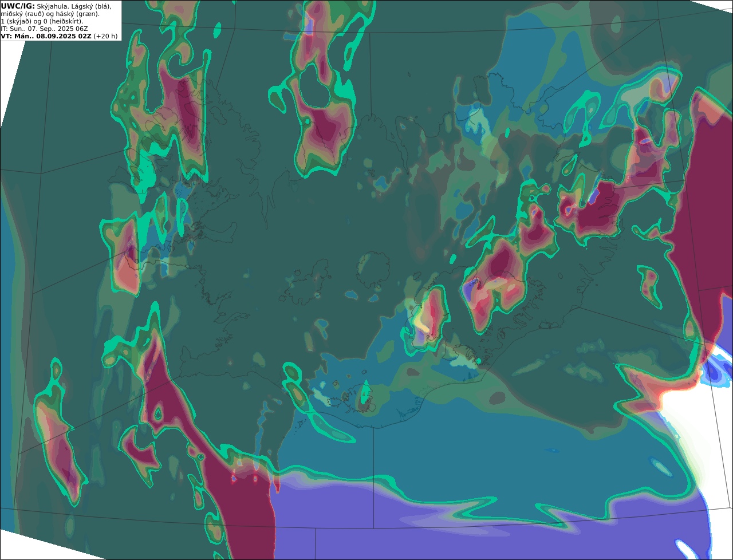Click the line 'miðský (rauð) og háský (græn).'
Image resolution: width=733 pixels, height=560 pixels.
(50, 14)
